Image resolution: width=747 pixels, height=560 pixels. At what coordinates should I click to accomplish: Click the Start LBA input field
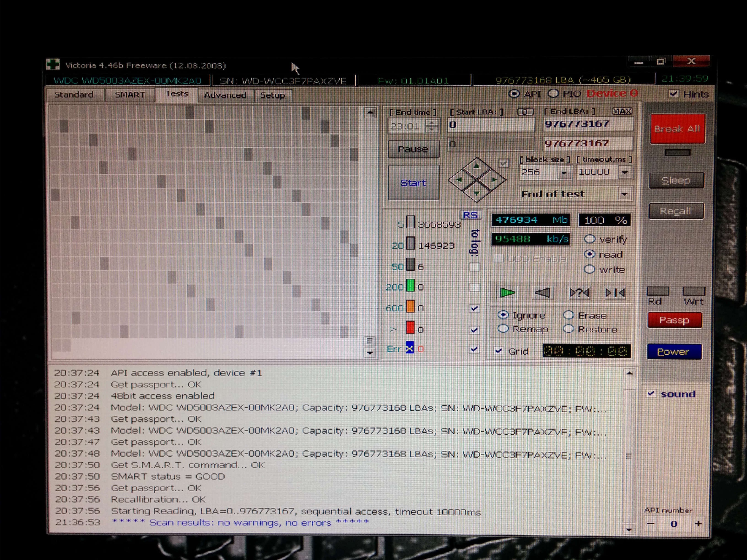[x=491, y=125]
